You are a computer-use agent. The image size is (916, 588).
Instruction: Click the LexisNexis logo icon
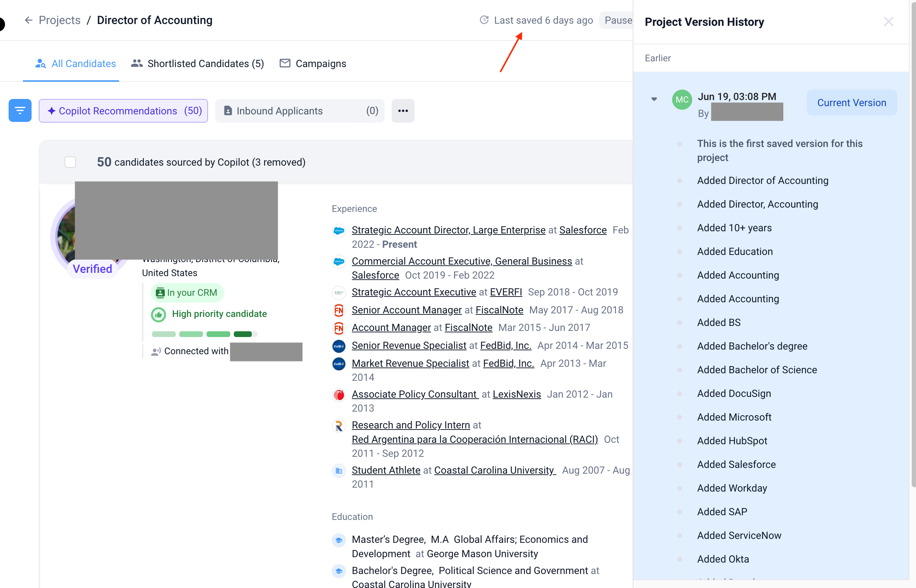(339, 395)
